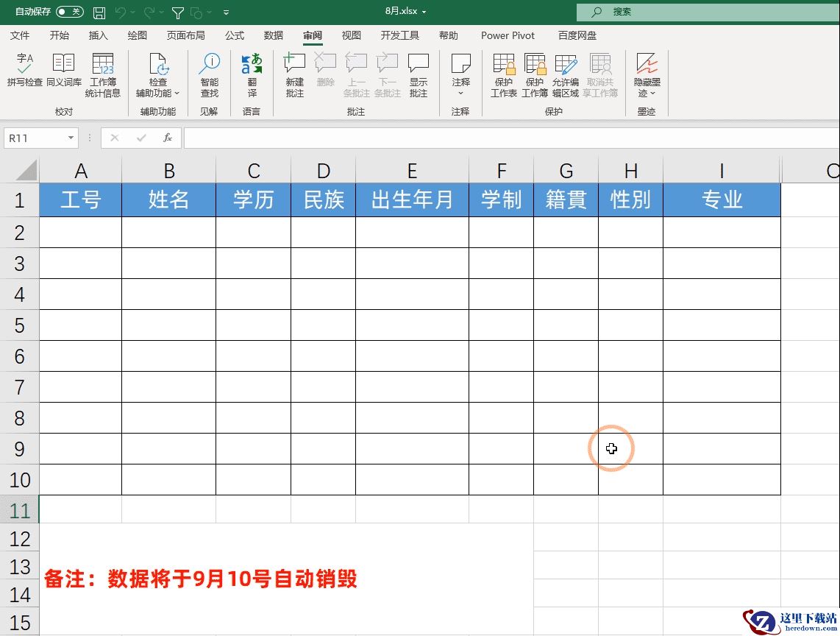Switch to the 百度网盘 tab
This screenshot has width=840, height=636.
click(577, 35)
